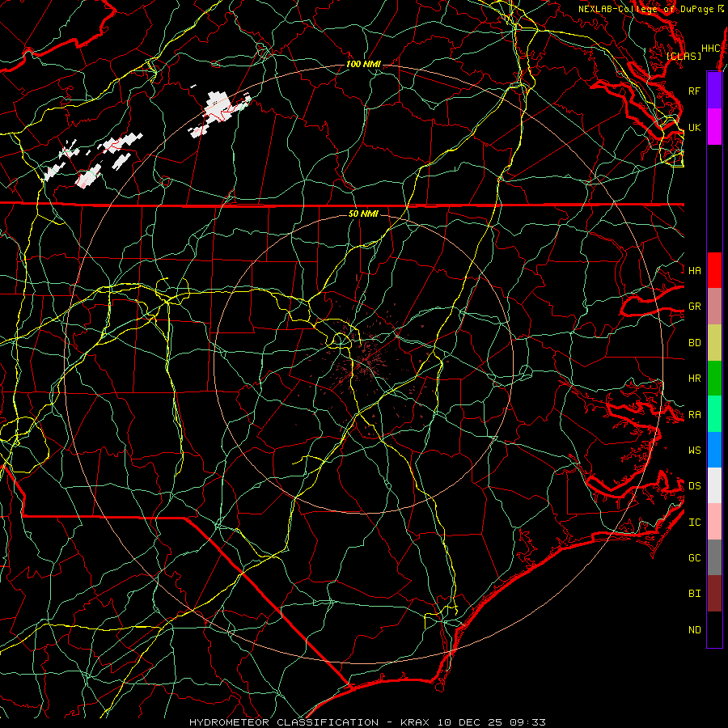Click the BI legend label
Viewport: 728px width, 728px height.
click(695, 594)
